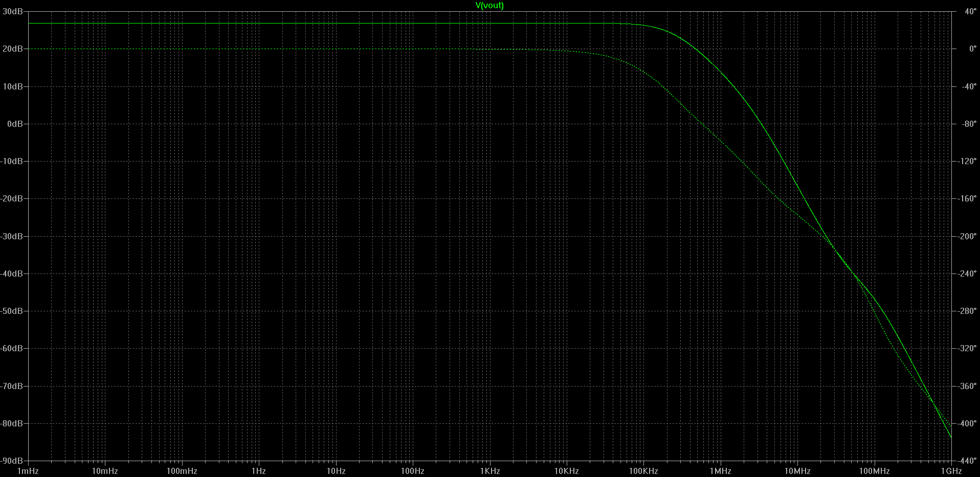
Task: Click the V(vout) trace label
Action: click(489, 6)
